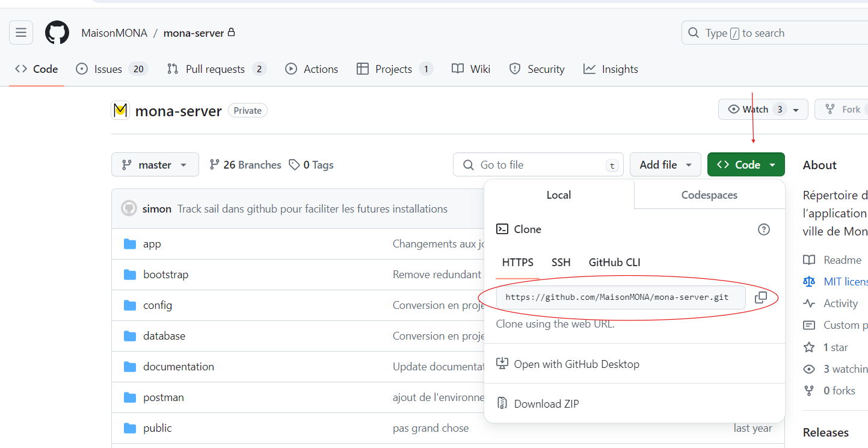This screenshot has height=448, width=868.
Task: Copy the clone URL to clipboard
Action: point(761,297)
